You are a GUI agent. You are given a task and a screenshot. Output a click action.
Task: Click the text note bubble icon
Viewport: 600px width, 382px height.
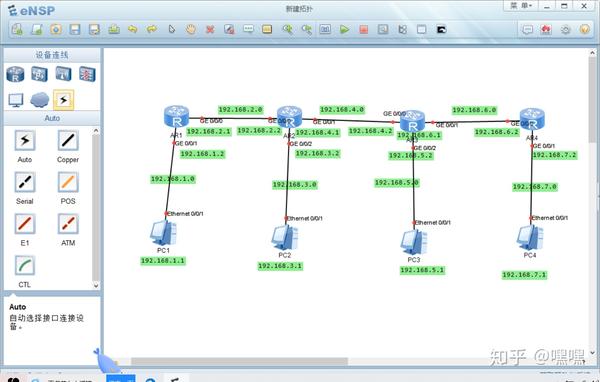[248, 29]
